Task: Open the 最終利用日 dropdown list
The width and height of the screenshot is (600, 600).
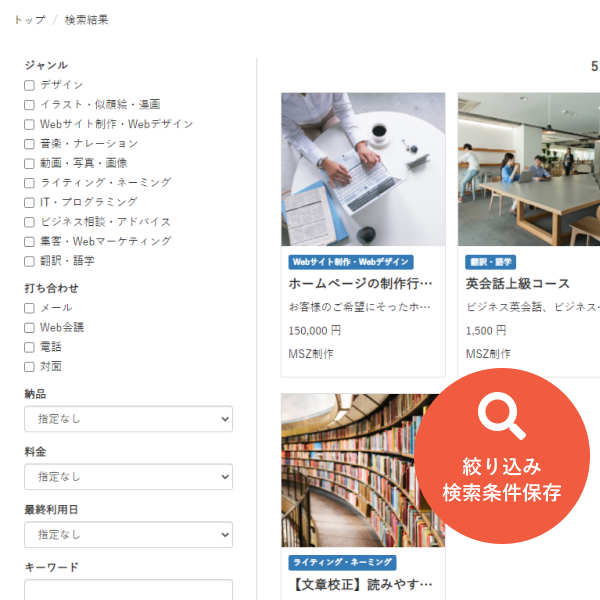Action: pos(129,535)
